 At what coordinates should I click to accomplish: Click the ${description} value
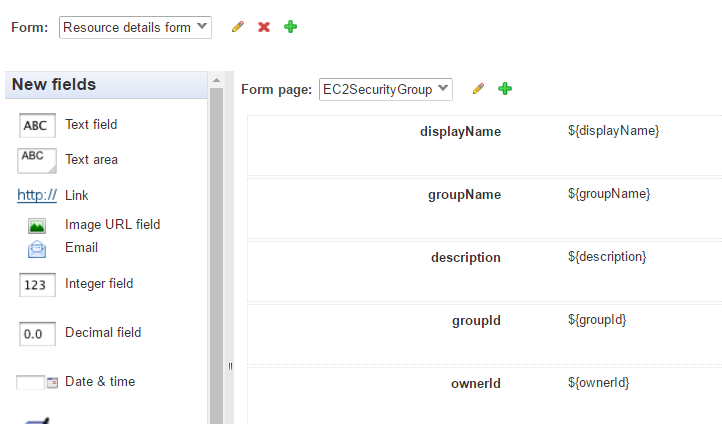coord(607,257)
